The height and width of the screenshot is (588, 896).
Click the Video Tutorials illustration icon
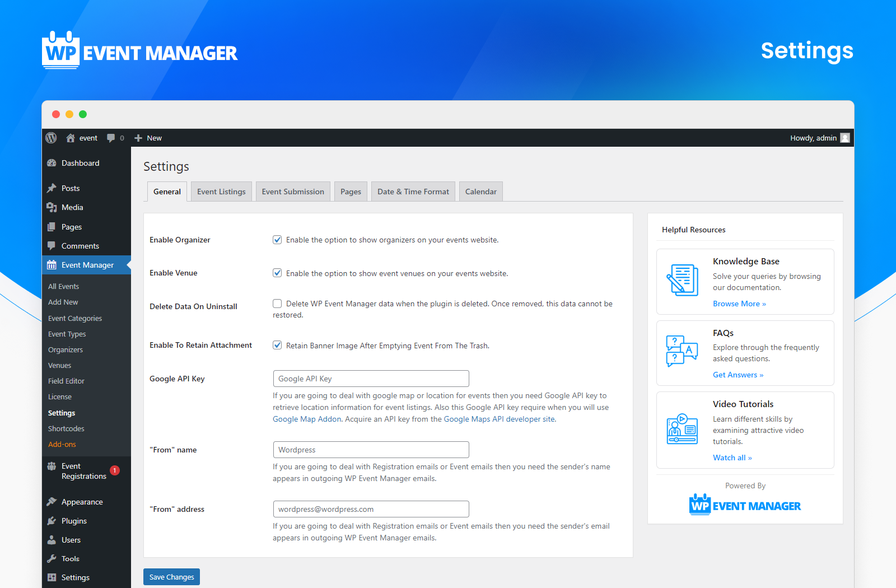click(x=682, y=429)
